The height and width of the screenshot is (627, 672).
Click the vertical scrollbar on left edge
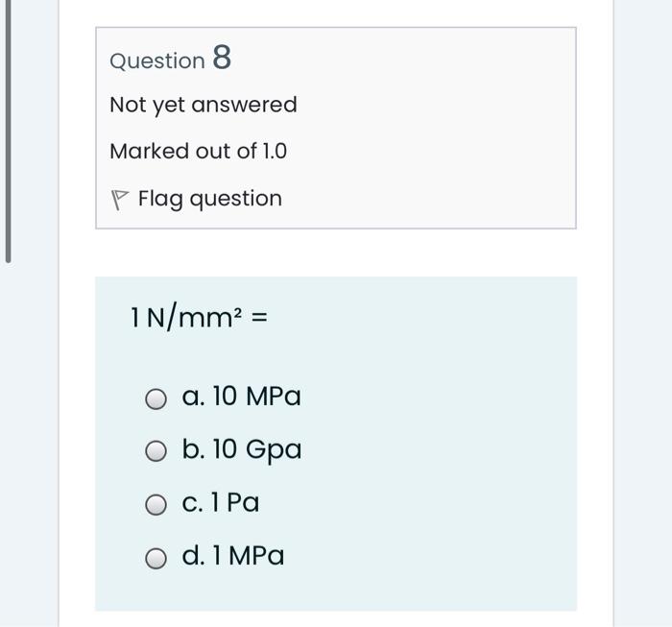coord(8,132)
